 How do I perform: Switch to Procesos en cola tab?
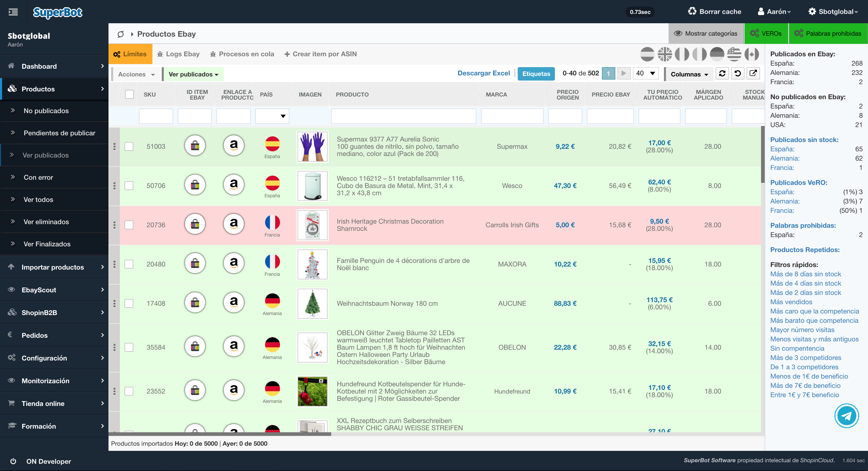242,54
